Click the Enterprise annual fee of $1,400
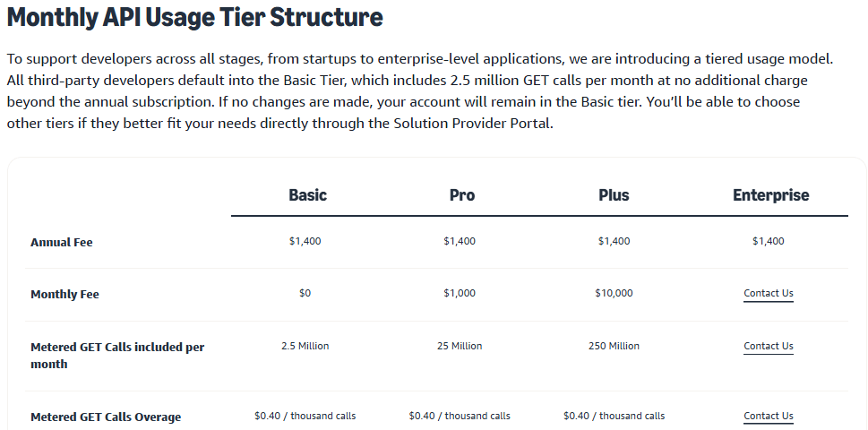868x430 pixels. (768, 242)
